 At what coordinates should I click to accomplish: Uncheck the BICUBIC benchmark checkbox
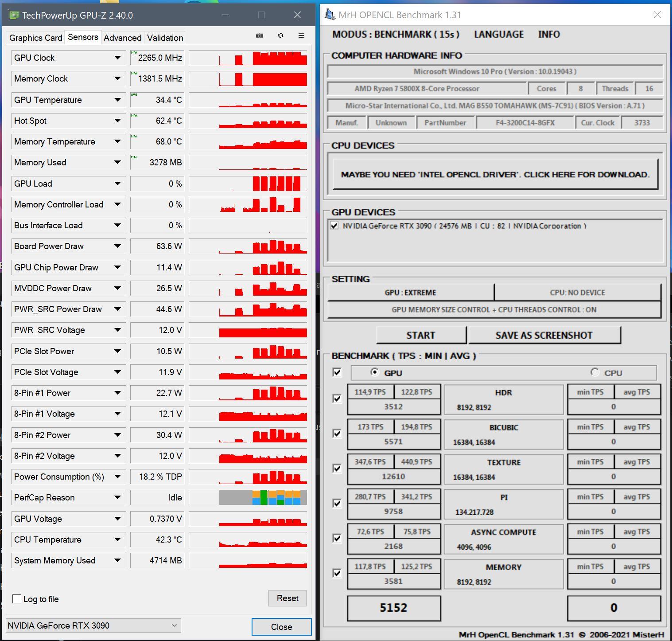tap(337, 434)
